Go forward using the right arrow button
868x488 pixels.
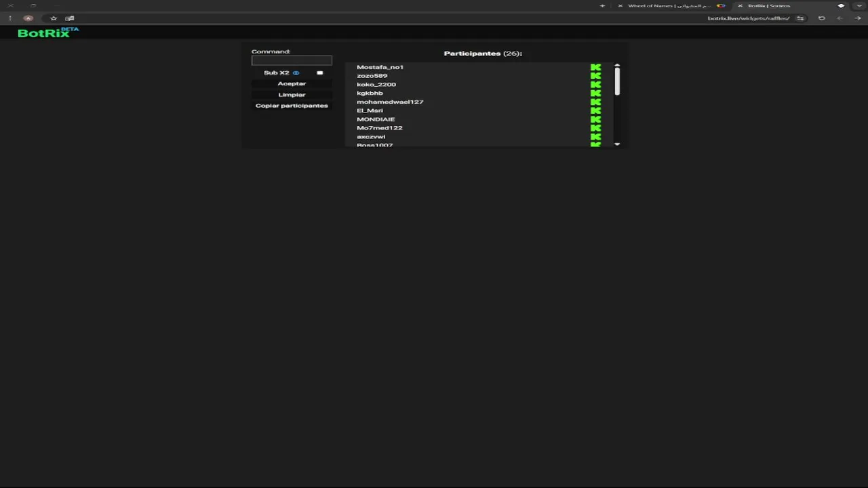tap(857, 18)
